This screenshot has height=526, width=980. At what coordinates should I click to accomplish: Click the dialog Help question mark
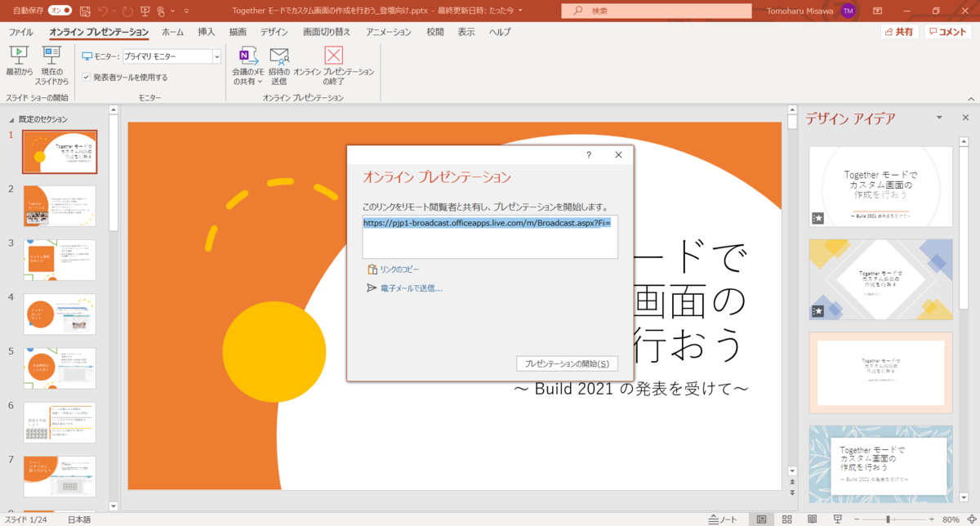coord(589,154)
